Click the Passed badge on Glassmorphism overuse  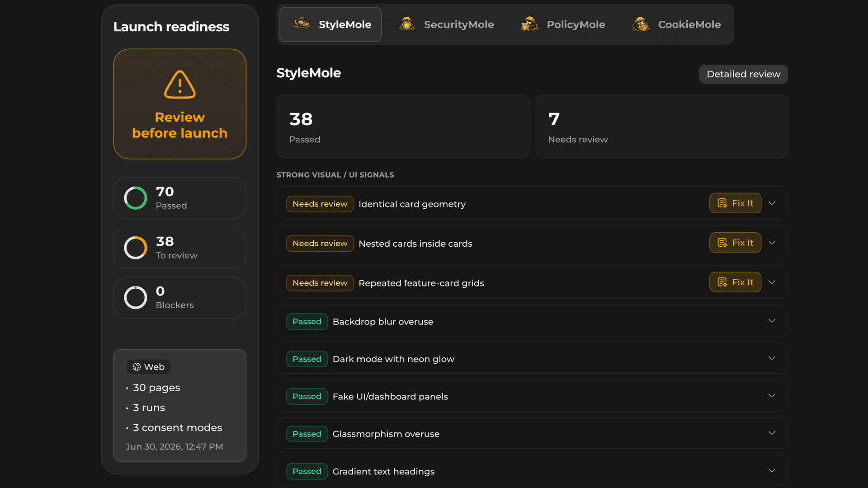[x=307, y=434]
